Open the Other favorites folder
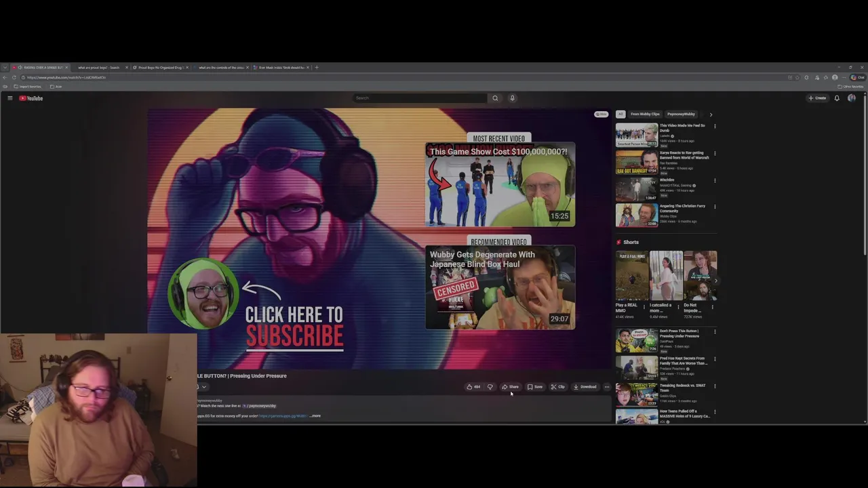Viewport: 868px width, 488px height. click(x=850, y=87)
